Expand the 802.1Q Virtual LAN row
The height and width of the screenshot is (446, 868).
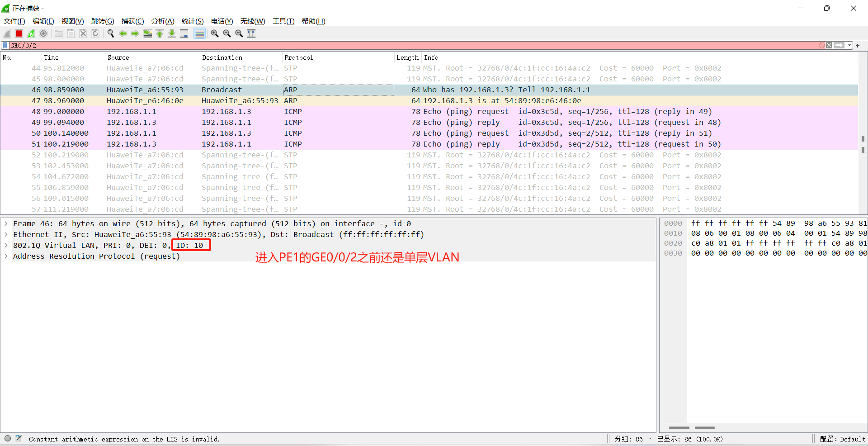(6, 245)
